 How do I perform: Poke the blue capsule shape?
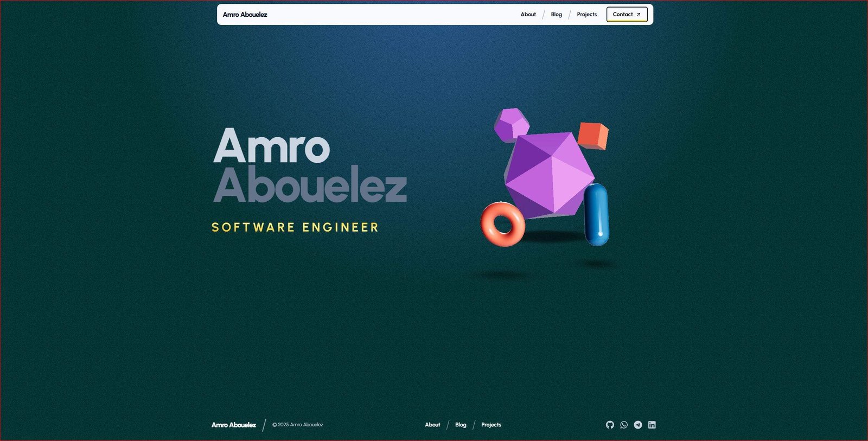(597, 214)
